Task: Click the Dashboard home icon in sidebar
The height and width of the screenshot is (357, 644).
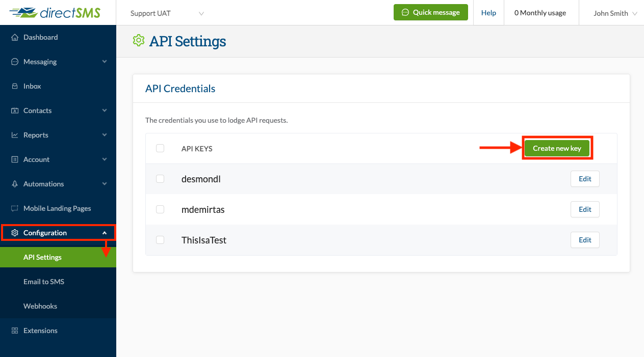Action: pos(15,37)
